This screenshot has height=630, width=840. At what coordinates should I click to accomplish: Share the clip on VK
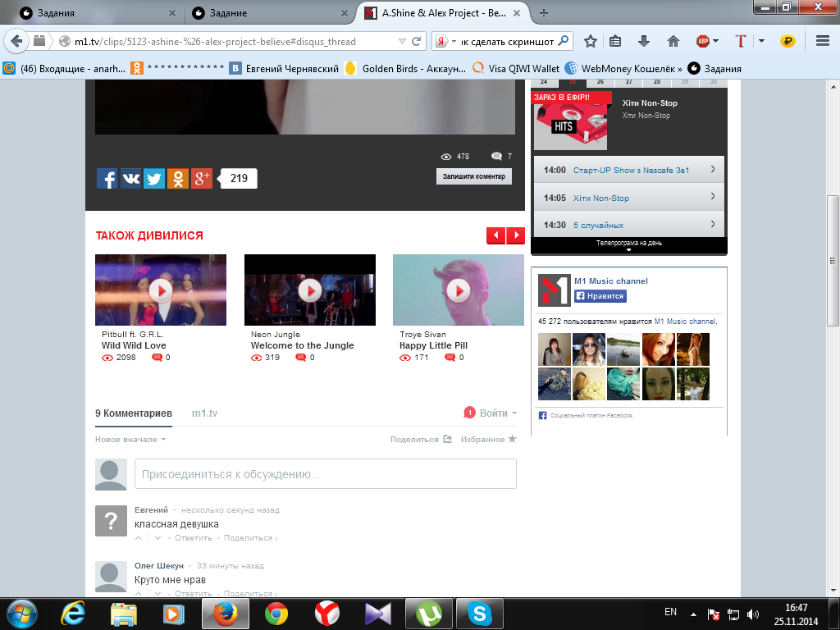[130, 178]
